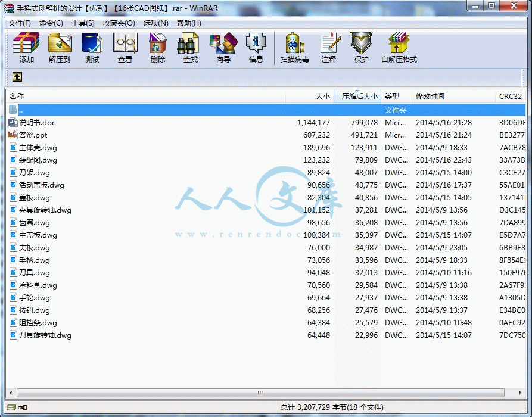This screenshot has width=532, height=417.
Task: Launch the 向导 (Wizard) tool
Action: tap(223, 43)
